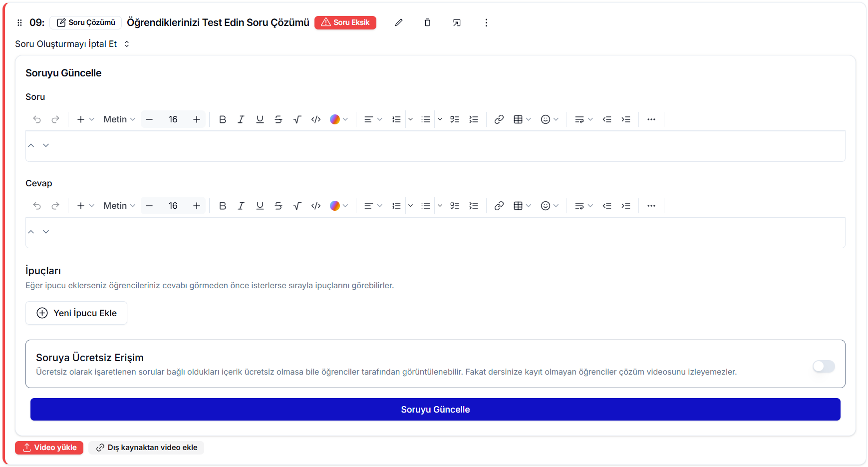Open numbered list dropdown in Soru editor
Image resolution: width=868 pixels, height=467 pixels.
(410, 119)
